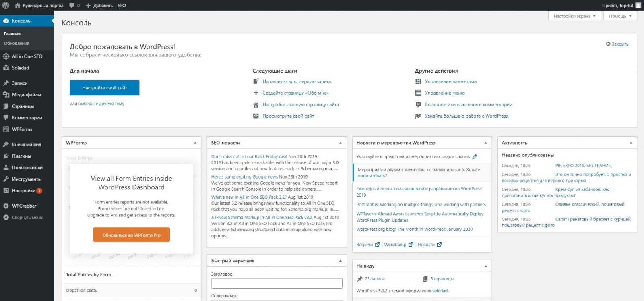
Task: Click pencil icon to edit event location
Action: click(x=475, y=156)
